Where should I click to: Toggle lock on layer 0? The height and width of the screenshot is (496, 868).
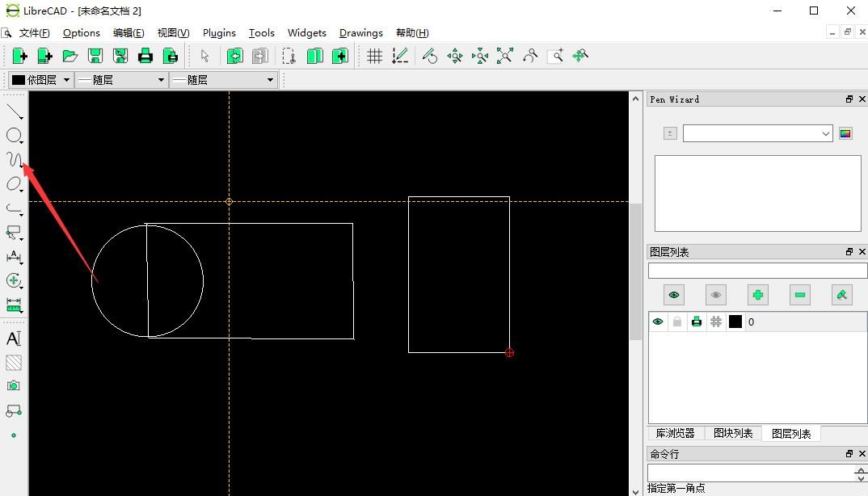tap(677, 322)
